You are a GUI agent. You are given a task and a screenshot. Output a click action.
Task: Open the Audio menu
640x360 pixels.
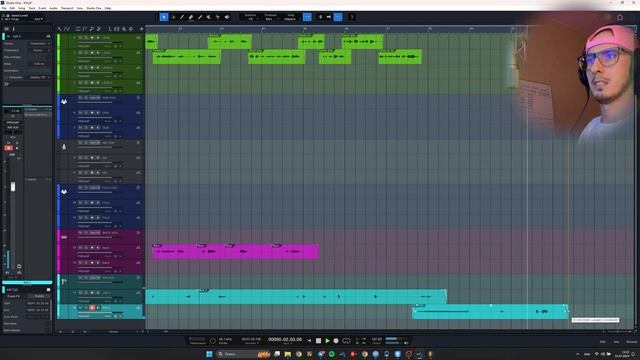tap(53, 8)
